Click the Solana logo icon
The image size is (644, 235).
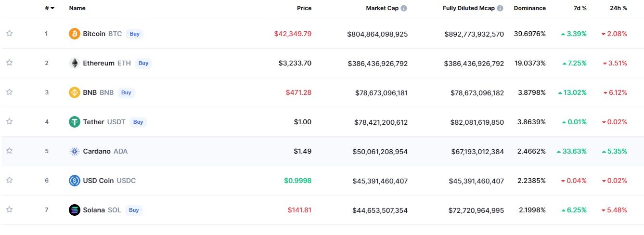(x=75, y=210)
